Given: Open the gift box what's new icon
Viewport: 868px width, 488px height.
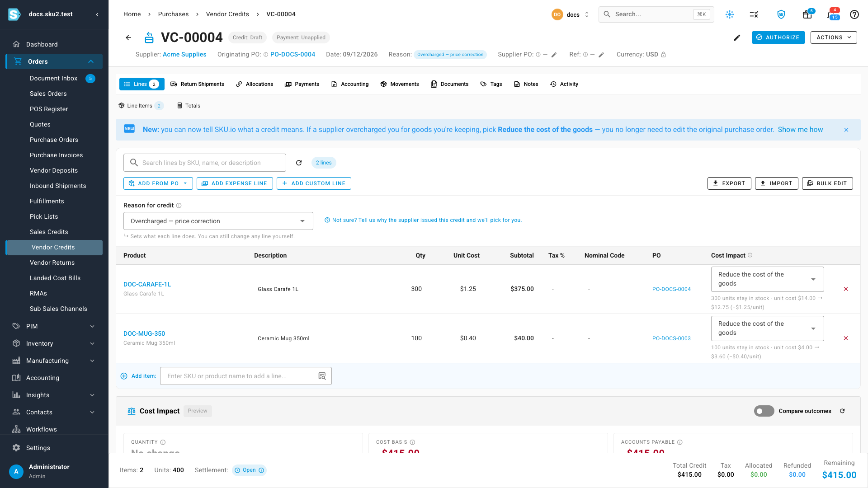Looking at the screenshot, I should 807,14.
